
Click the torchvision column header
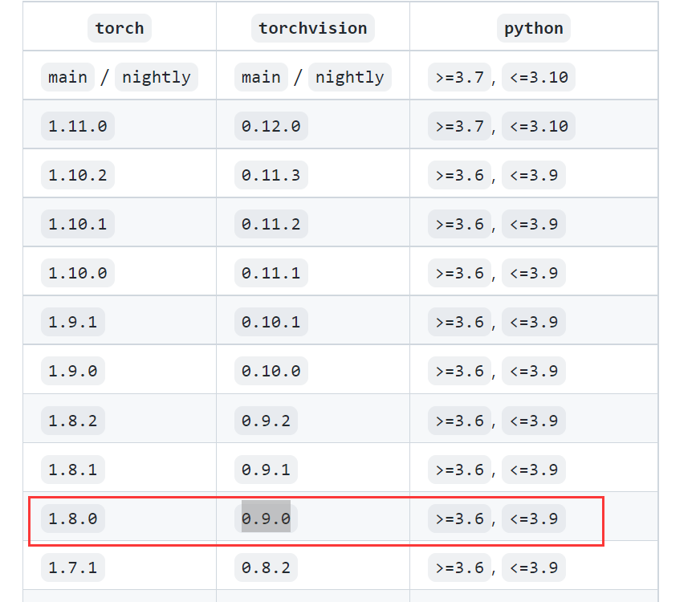coord(313,28)
